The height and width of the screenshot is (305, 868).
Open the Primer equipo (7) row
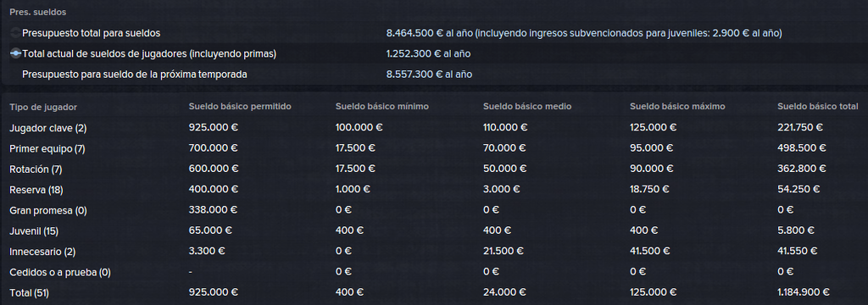434,148
